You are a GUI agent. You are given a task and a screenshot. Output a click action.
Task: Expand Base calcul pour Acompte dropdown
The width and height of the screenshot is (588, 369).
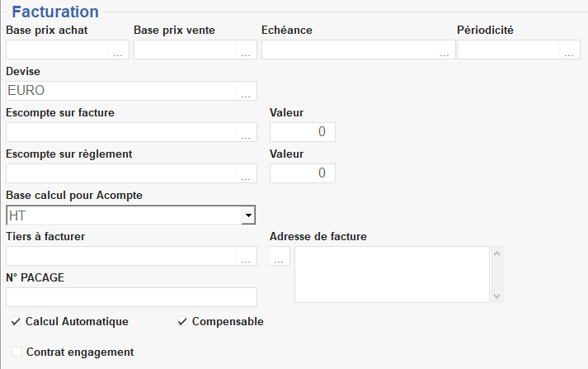(247, 215)
